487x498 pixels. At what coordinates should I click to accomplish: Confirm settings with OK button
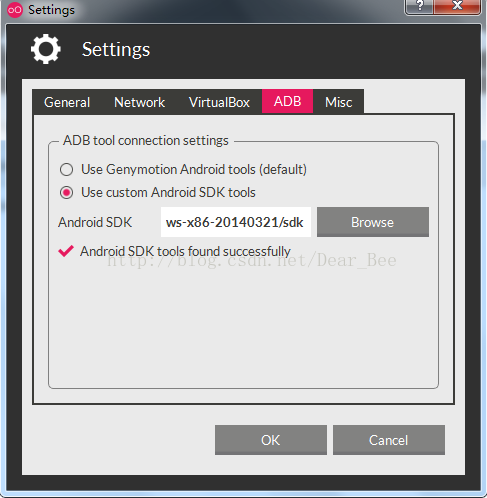click(x=271, y=440)
